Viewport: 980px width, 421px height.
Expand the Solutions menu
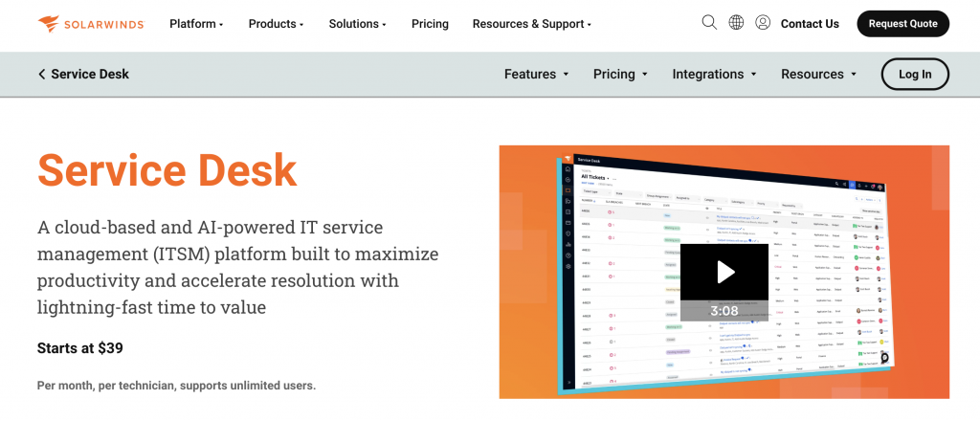[x=358, y=24]
